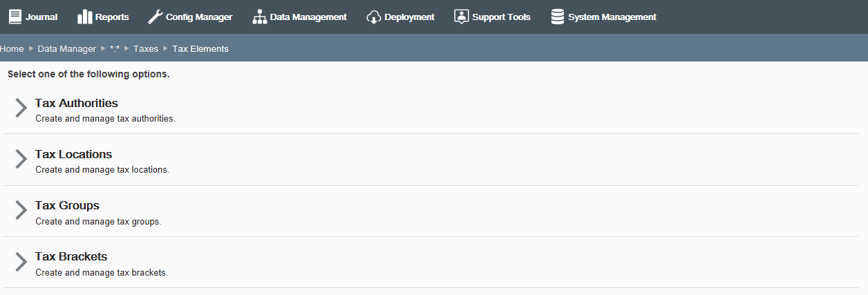Screen dimensions: 868x295
Task: Click the Deployment cloud download icon
Action: [x=374, y=17]
